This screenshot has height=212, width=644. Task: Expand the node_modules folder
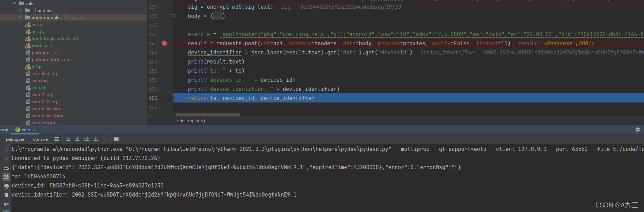[x=20, y=18]
